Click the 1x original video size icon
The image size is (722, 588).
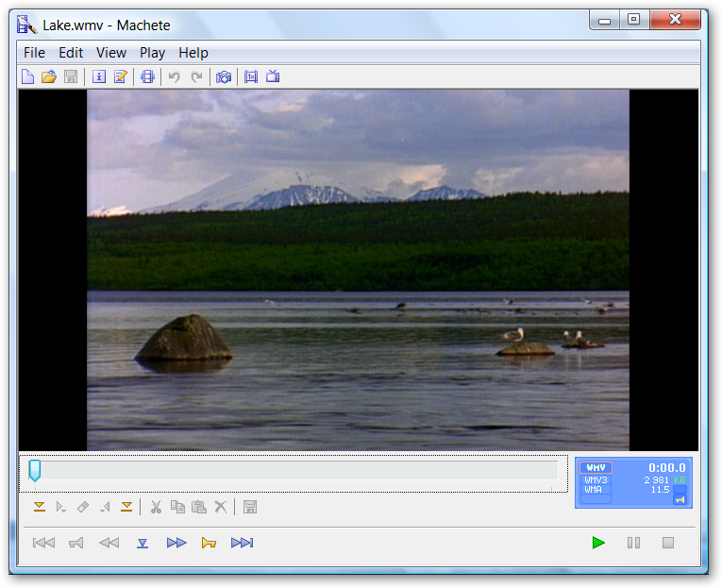tap(251, 76)
